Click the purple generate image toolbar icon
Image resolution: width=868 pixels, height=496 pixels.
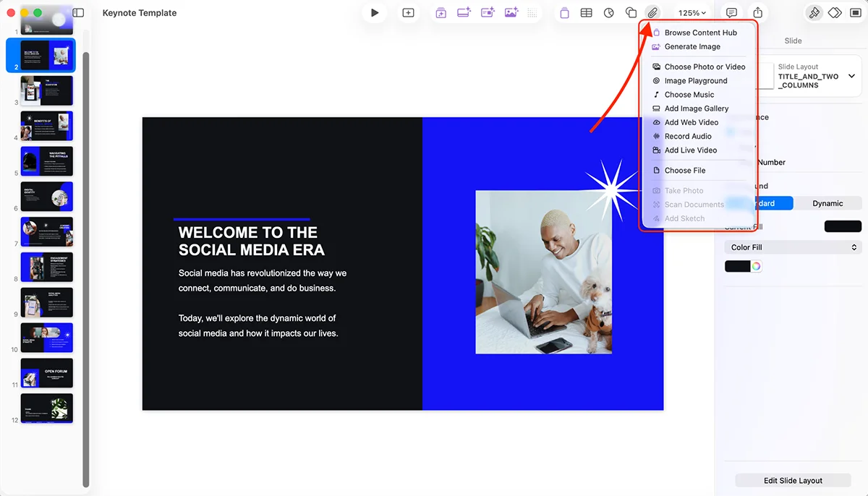coord(511,12)
